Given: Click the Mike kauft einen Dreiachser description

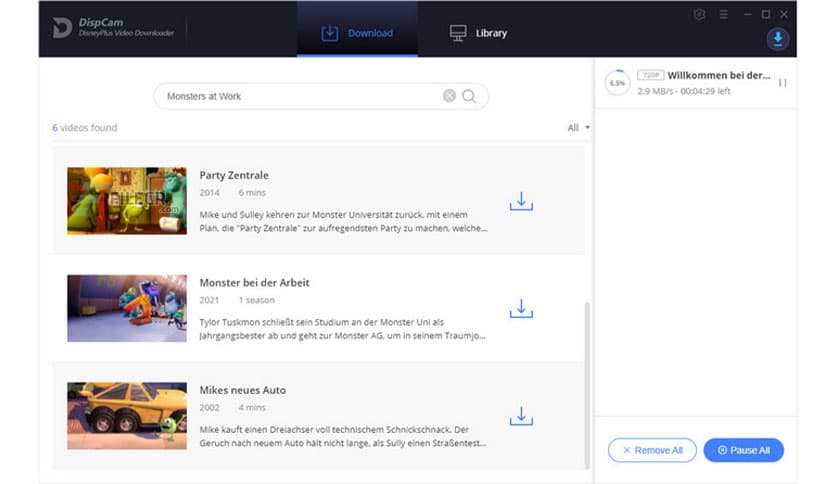Looking at the screenshot, I should point(343,436).
